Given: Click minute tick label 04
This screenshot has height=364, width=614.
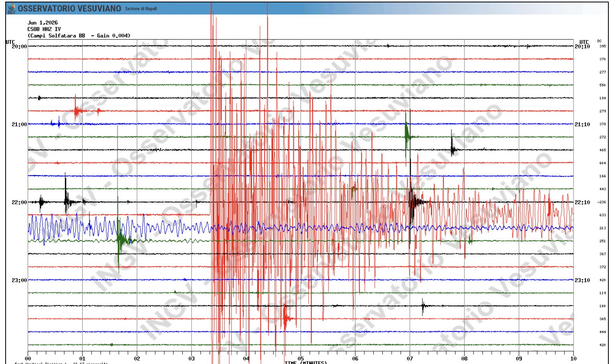Looking at the screenshot, I should (246, 358).
